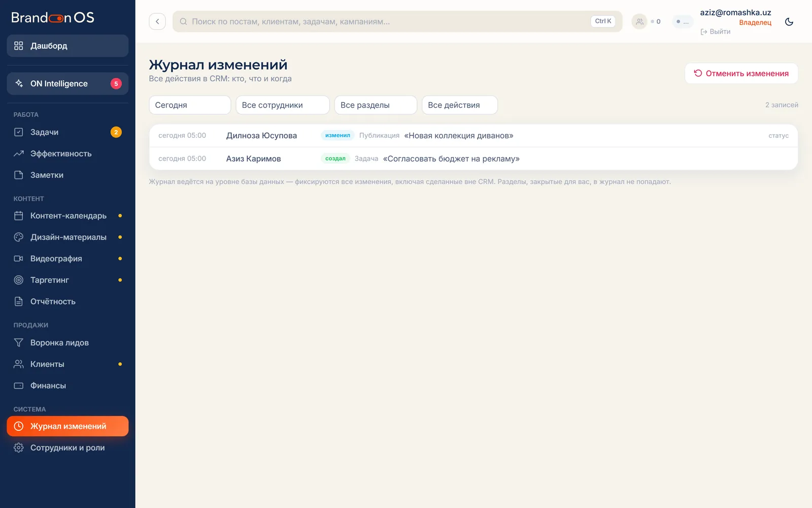Open Таргетинг page label
Screen dimensions: 812x508
click(50, 280)
